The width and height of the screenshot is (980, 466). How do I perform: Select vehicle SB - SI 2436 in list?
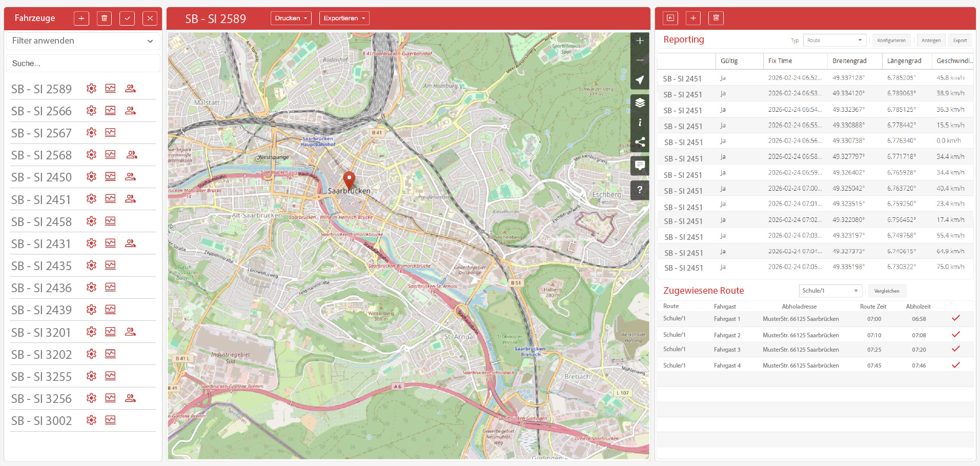click(42, 288)
